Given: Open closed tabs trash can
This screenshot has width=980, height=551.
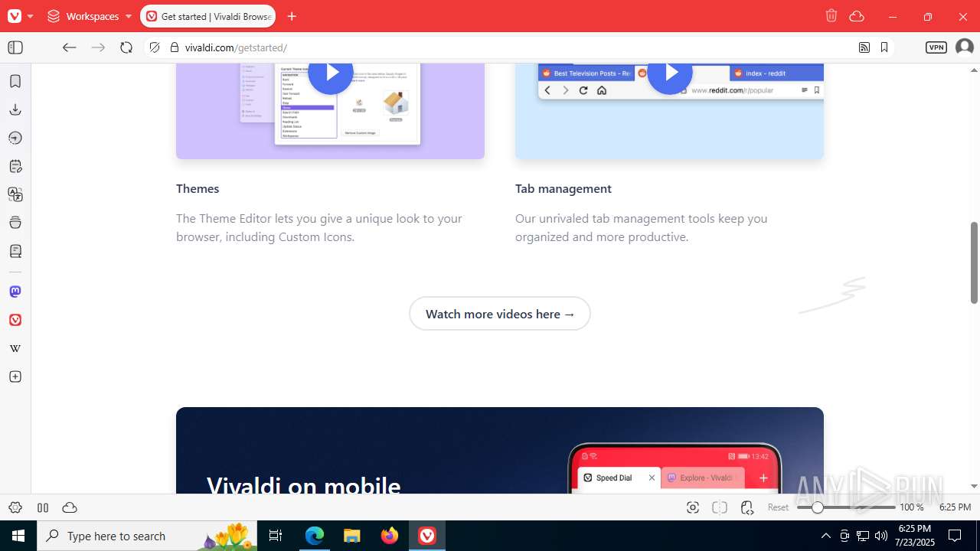Looking at the screenshot, I should (831, 16).
